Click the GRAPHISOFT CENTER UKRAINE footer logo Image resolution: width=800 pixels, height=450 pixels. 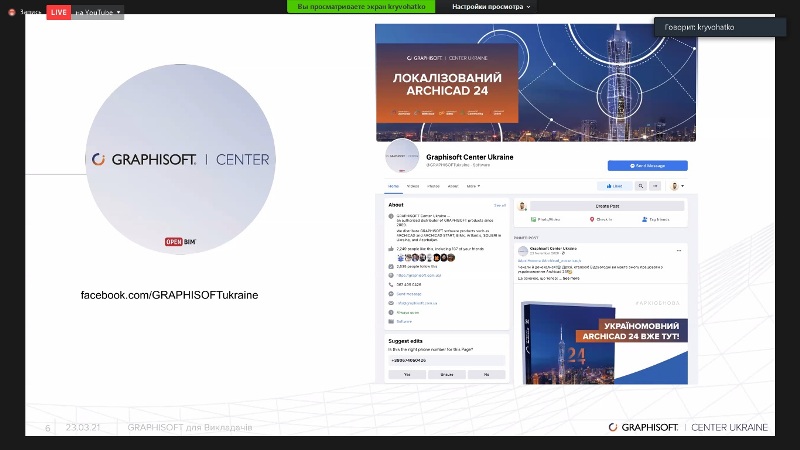(x=688, y=427)
